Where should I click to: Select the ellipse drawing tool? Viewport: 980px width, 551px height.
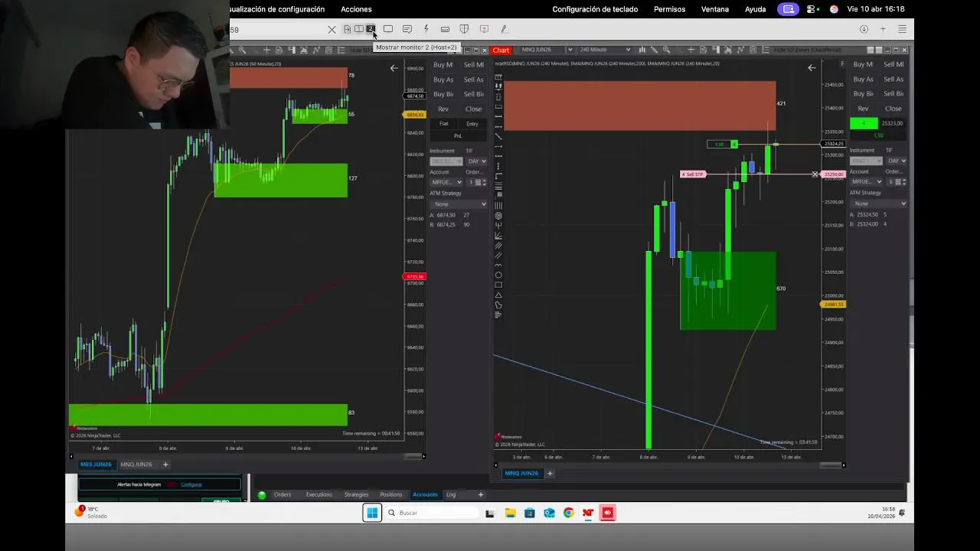498,275
